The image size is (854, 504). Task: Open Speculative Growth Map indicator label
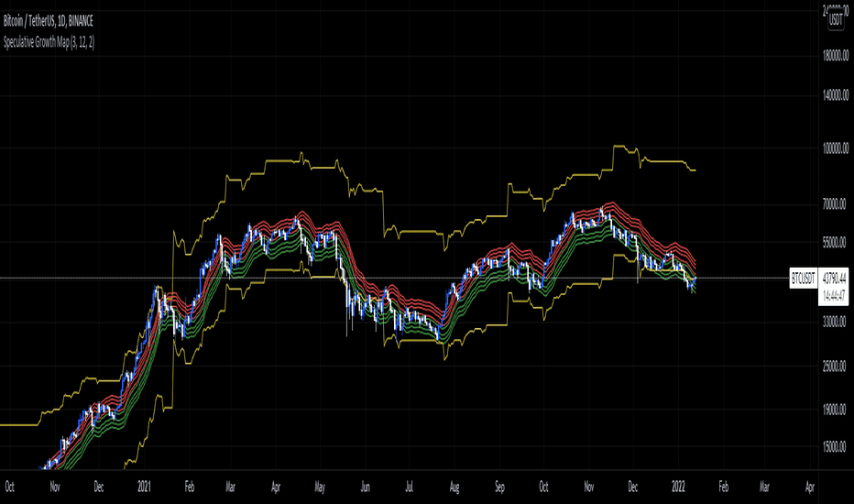(49, 42)
